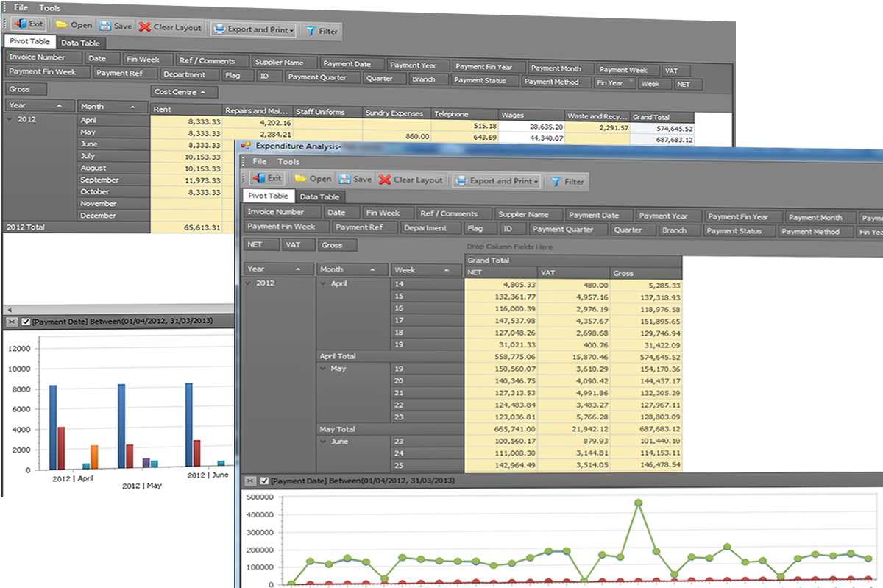Click the Filter funnel in the background window
This screenshot has height=588, width=883.
click(x=311, y=31)
